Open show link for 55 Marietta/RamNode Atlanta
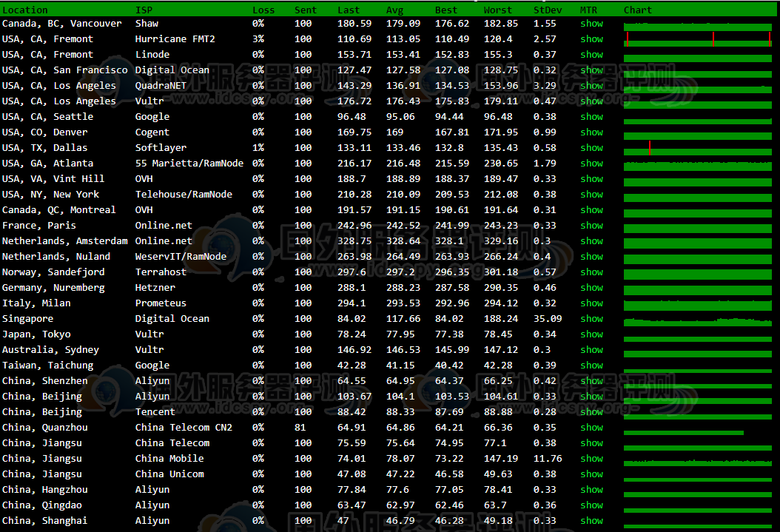 click(x=591, y=163)
